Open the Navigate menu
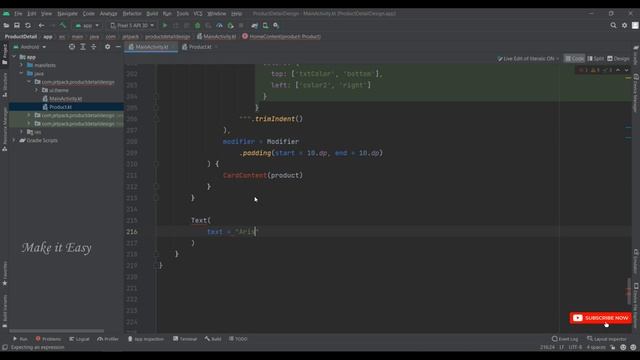This screenshot has height=360, width=640. click(67, 13)
